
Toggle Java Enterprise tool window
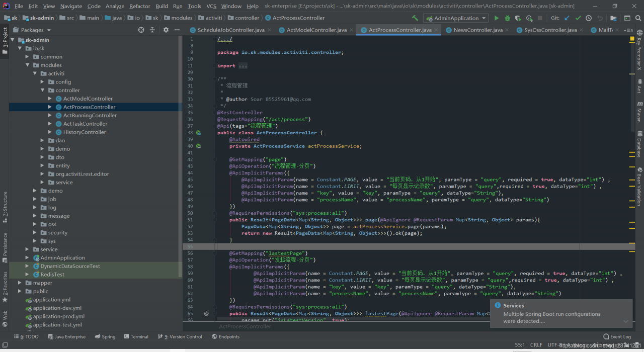click(66, 337)
